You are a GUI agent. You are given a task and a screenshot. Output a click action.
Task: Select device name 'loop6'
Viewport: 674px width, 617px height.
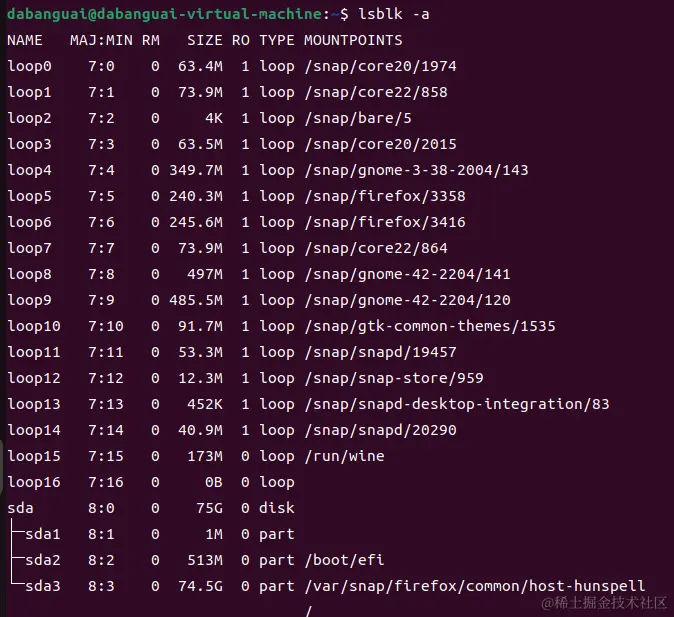click(30, 222)
